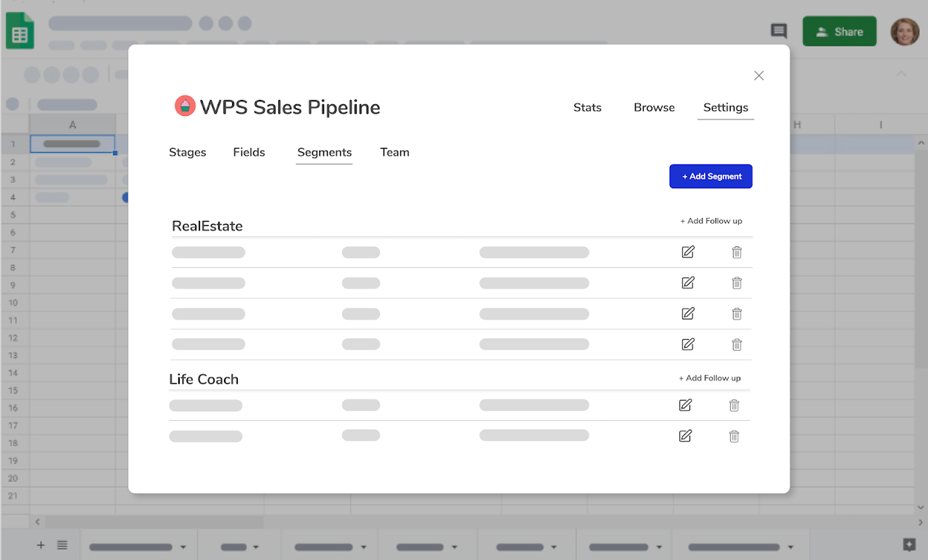This screenshot has height=560, width=928.
Task: Delete the first Life Coach follow-up
Action: [x=734, y=406]
